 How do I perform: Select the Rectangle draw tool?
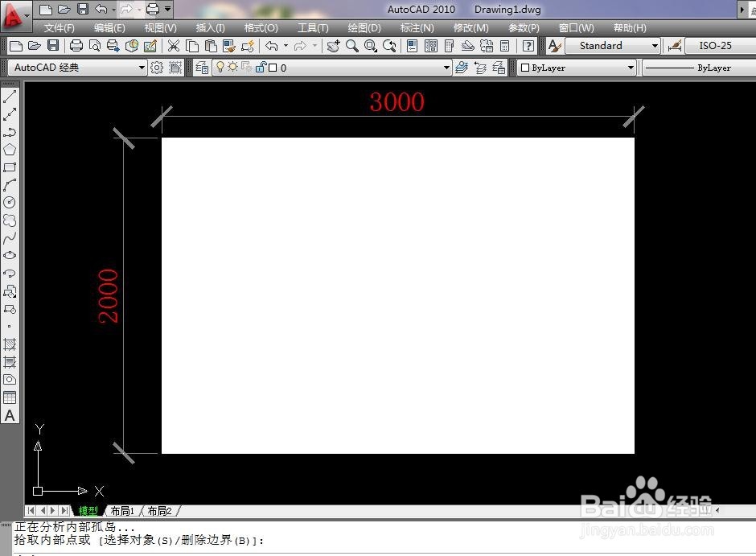pyautogui.click(x=10, y=167)
